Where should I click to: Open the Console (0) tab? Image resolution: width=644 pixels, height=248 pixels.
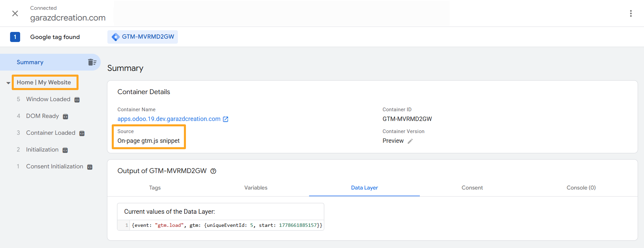pyautogui.click(x=581, y=188)
